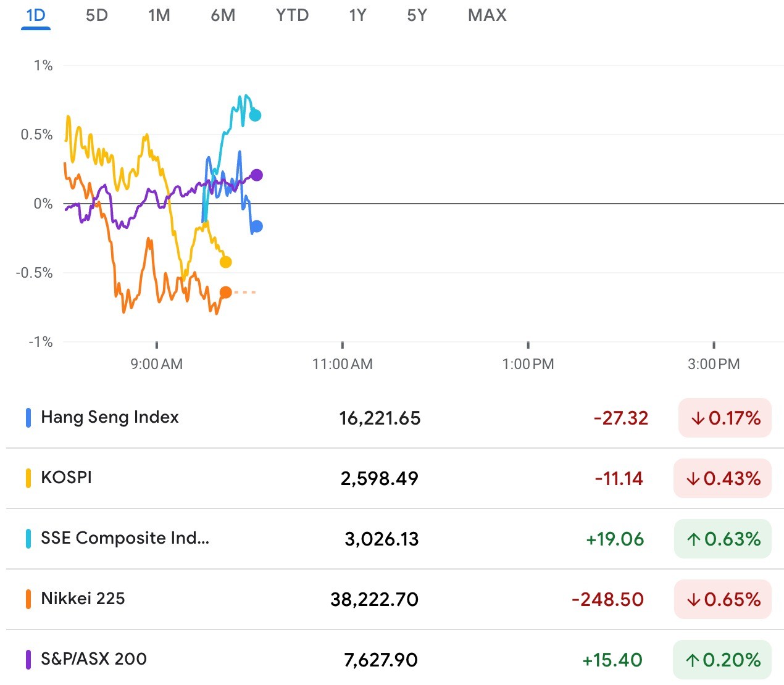The image size is (784, 685).
Task: Show the 6M time range tab
Action: coord(223,15)
